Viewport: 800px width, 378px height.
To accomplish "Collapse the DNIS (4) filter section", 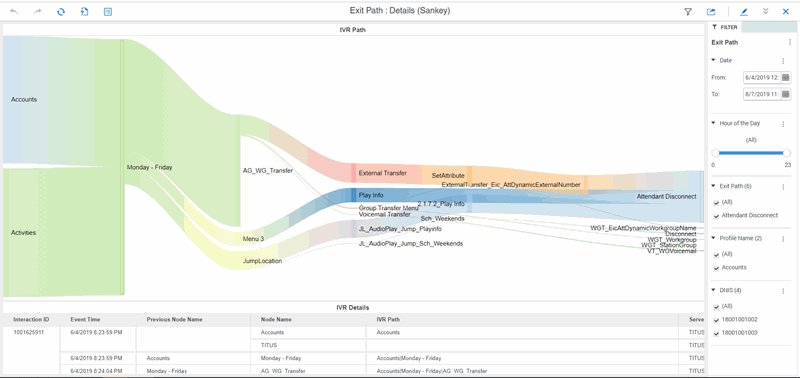I will pyautogui.click(x=714, y=290).
